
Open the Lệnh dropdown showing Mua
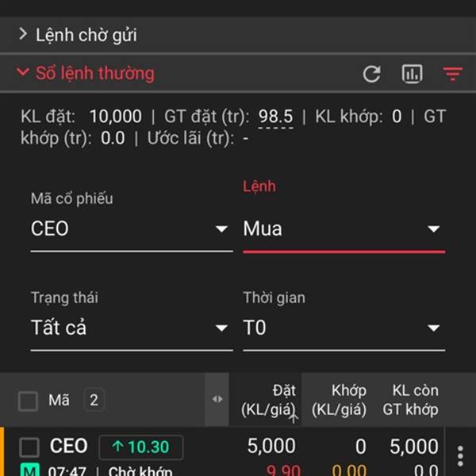point(344,228)
